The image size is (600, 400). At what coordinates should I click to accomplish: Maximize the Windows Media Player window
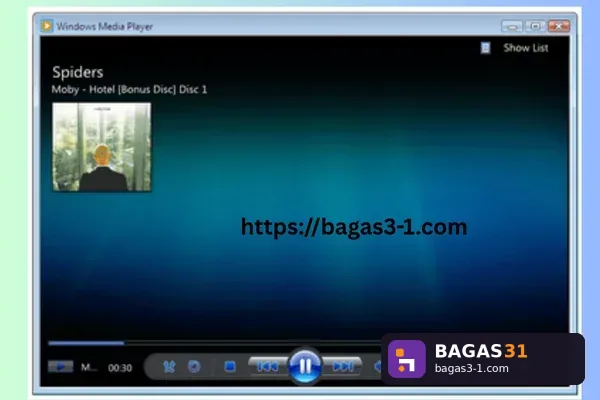[x=535, y=26]
